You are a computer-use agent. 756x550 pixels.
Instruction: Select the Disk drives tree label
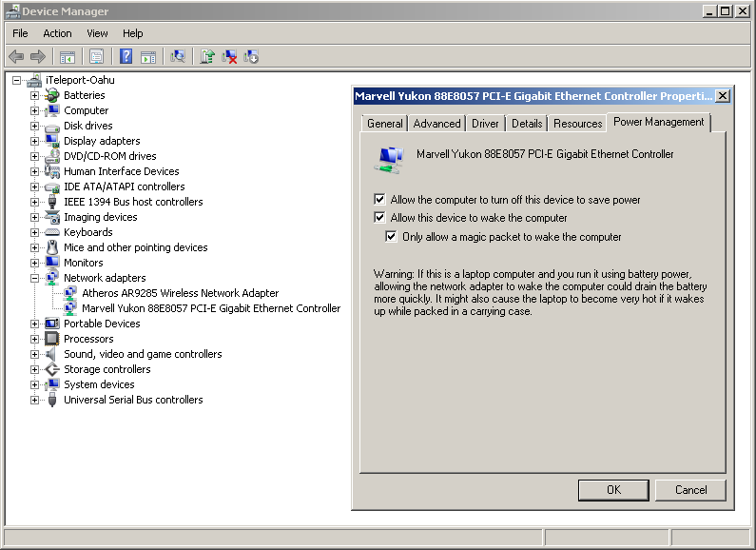click(88, 126)
